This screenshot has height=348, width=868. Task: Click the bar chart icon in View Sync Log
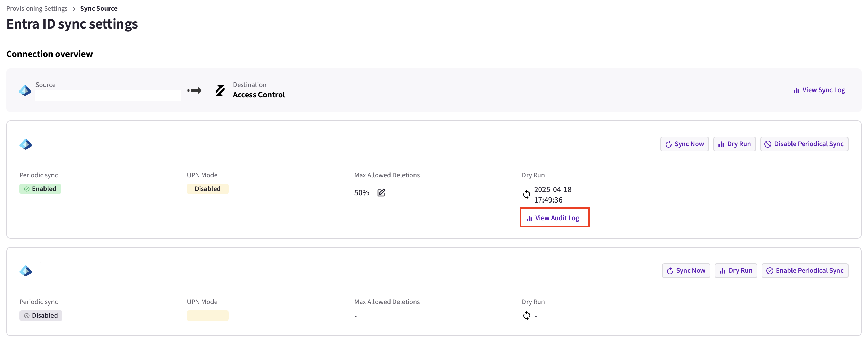pos(796,90)
